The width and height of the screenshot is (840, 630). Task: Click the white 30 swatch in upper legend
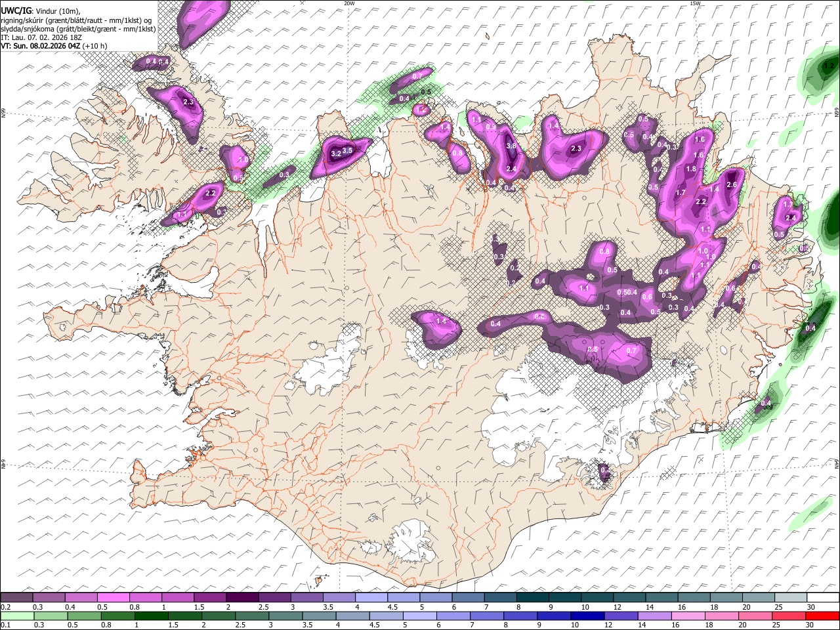tap(823, 598)
